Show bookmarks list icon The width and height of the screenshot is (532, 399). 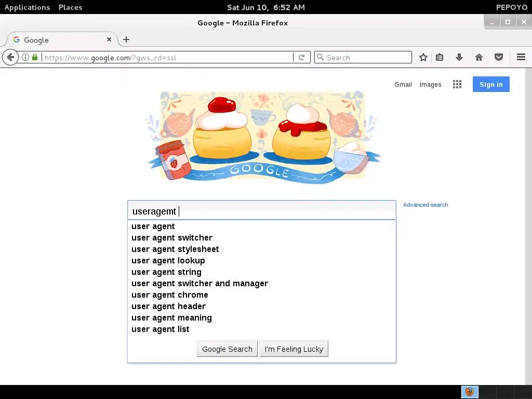point(440,57)
